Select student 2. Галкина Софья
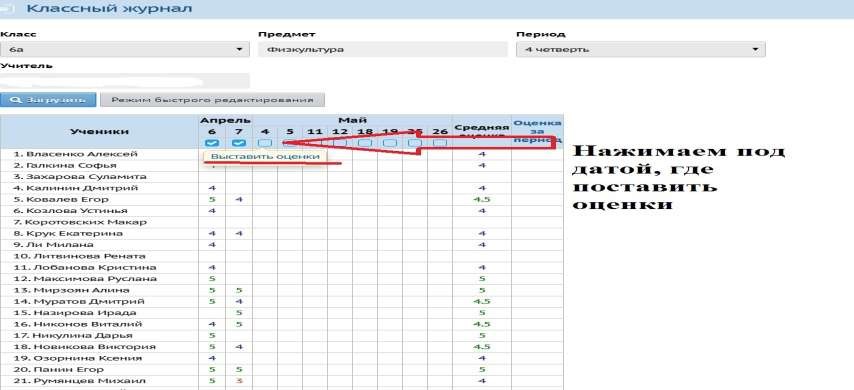Viewport: 854px width, 390px height. 65,166
